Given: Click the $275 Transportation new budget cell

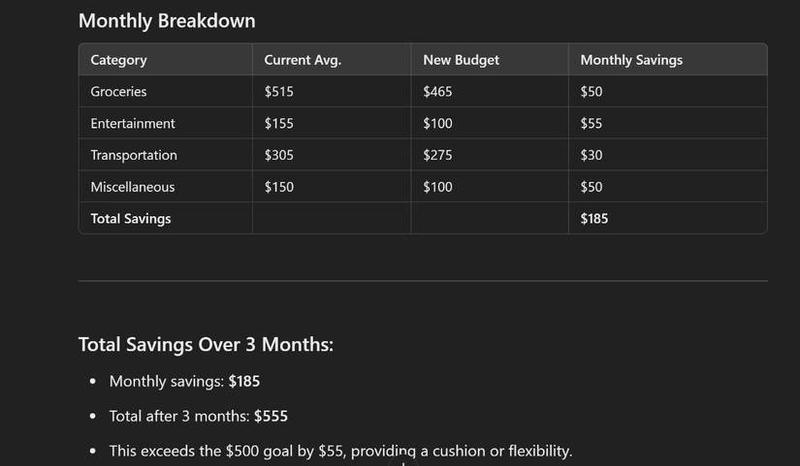Looking at the screenshot, I should click(x=438, y=156).
